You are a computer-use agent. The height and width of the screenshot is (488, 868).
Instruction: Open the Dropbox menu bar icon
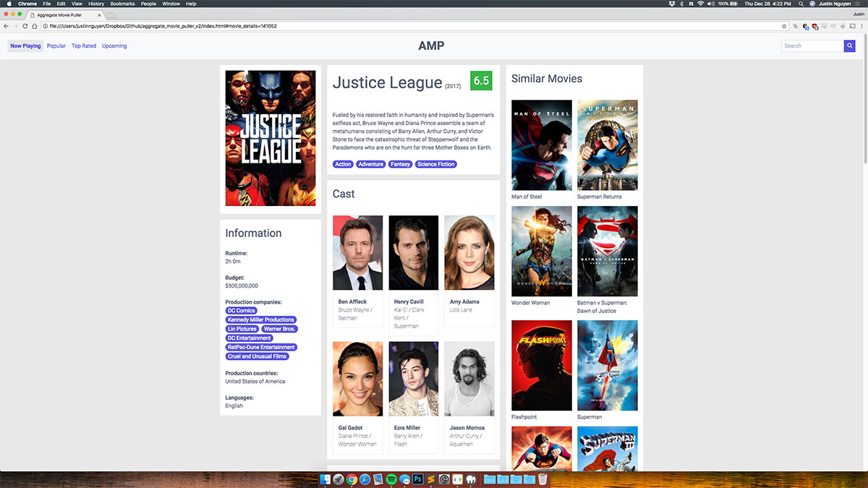tap(672, 4)
